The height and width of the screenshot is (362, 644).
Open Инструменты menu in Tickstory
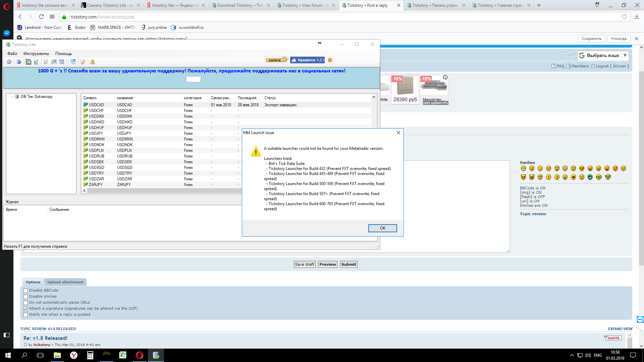[x=36, y=54]
